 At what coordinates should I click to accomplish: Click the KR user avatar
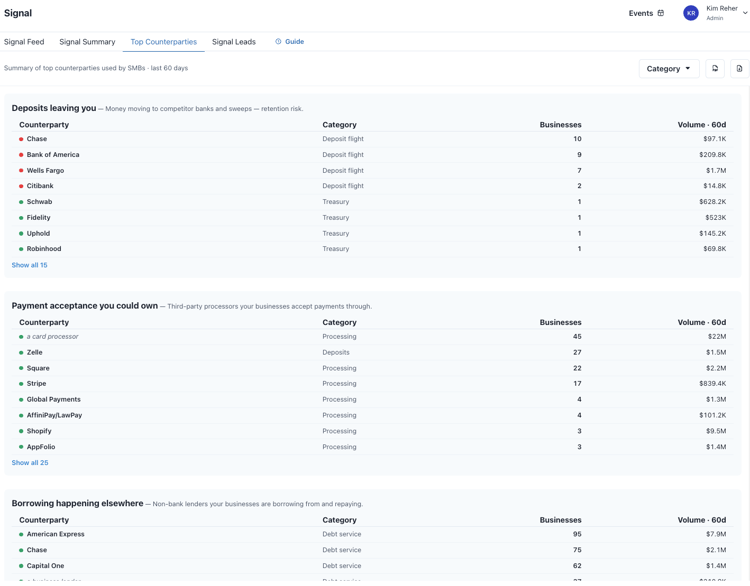(x=691, y=13)
